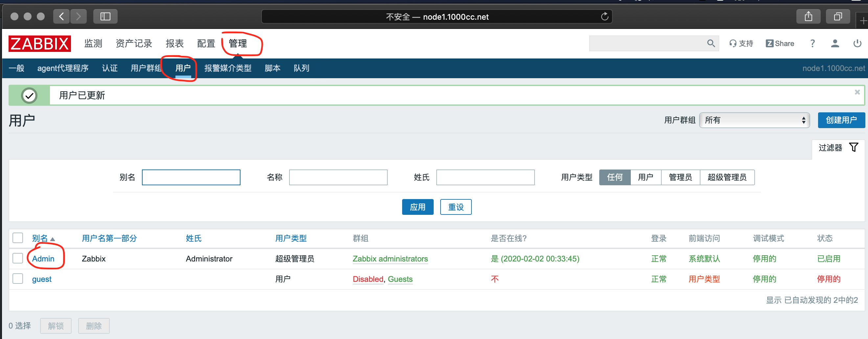Viewport: 868px width, 339px height.
Task: Toggle the select-all header checkbox
Action: pos(17,238)
